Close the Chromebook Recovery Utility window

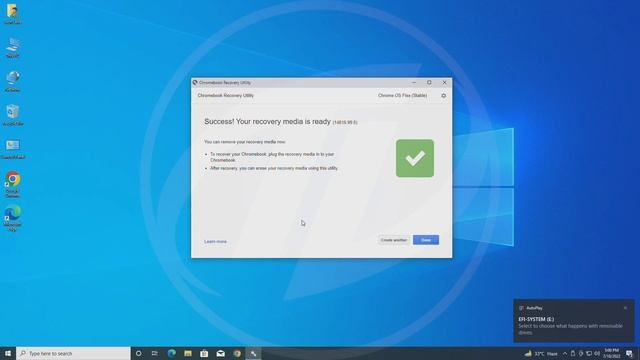tap(444, 82)
